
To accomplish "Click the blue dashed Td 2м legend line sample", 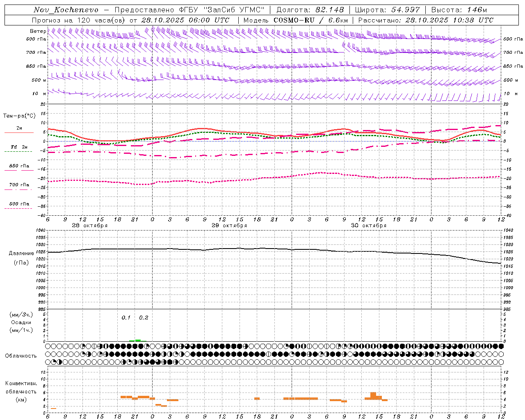I will (x=18, y=152).
